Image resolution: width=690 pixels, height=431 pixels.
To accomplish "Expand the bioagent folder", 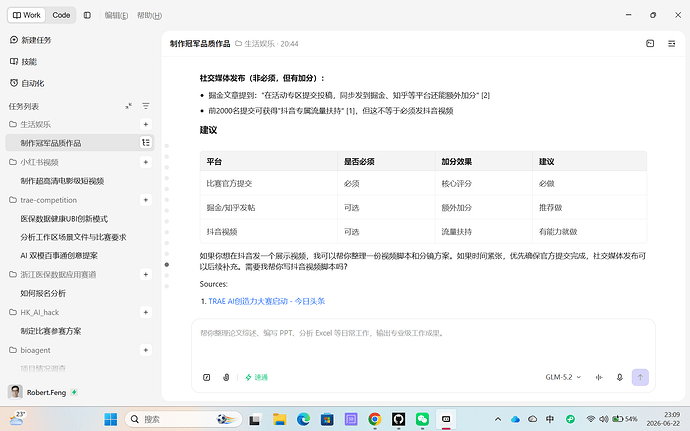I will [30, 350].
